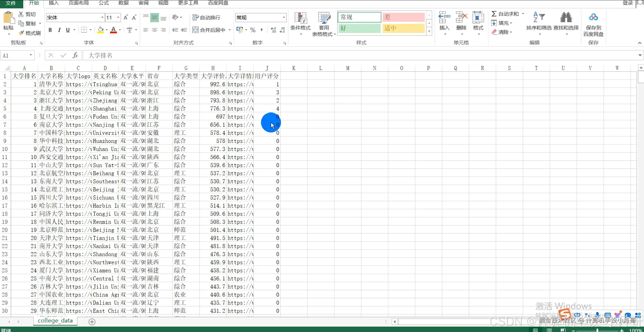Open the Name Box dropdown arrow
The image size is (644, 332).
[x=31, y=55]
